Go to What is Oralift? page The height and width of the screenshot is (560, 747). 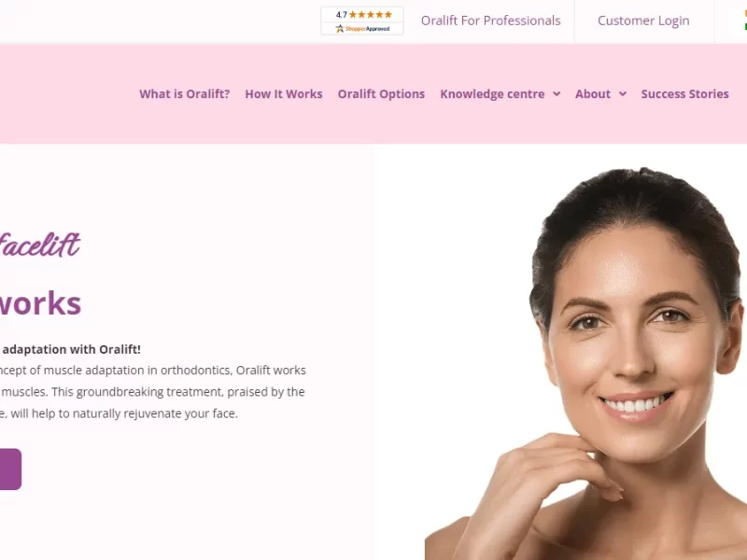tap(184, 94)
